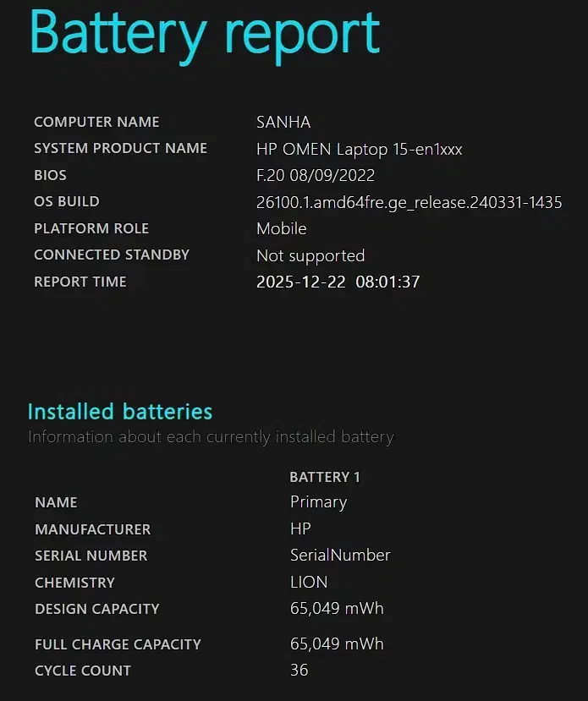The height and width of the screenshot is (701, 588).
Task: Click the cycle count value 36
Action: 299,671
